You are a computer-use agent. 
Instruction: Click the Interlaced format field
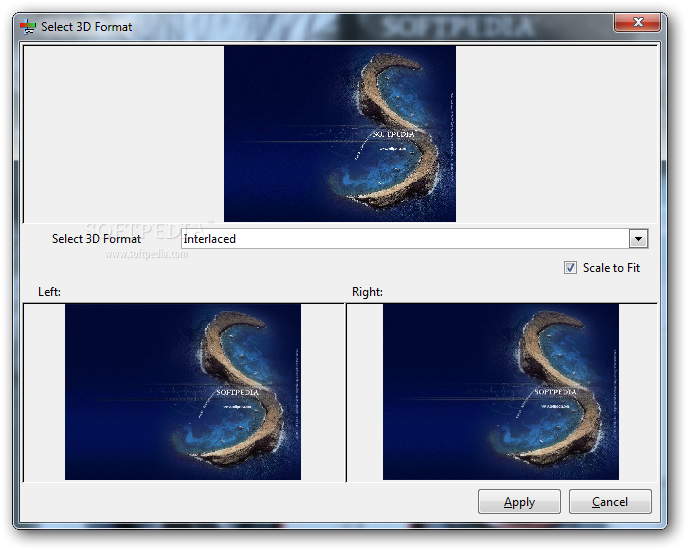[x=414, y=239]
